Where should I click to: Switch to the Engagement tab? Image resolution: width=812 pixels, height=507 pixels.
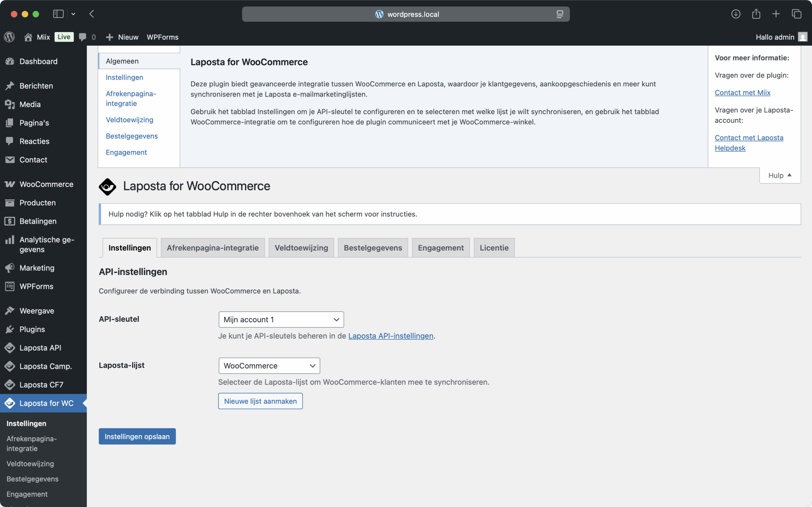coord(441,248)
